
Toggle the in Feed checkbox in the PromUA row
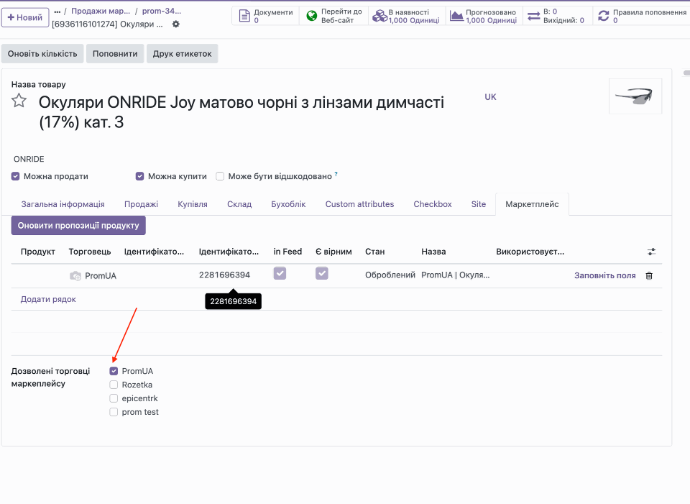coord(280,273)
